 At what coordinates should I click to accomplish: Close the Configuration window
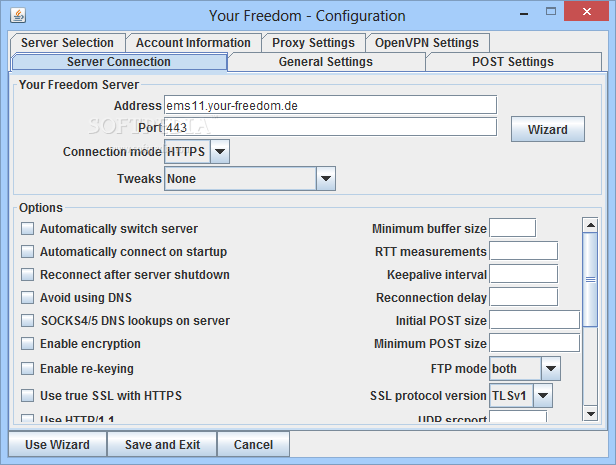(587, 11)
